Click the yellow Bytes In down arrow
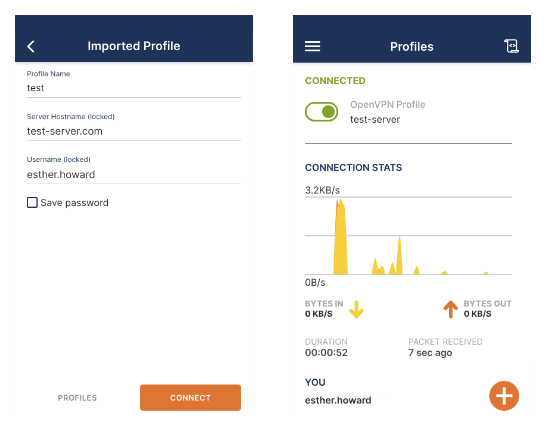Image resolution: width=548 pixels, height=439 pixels. [356, 309]
